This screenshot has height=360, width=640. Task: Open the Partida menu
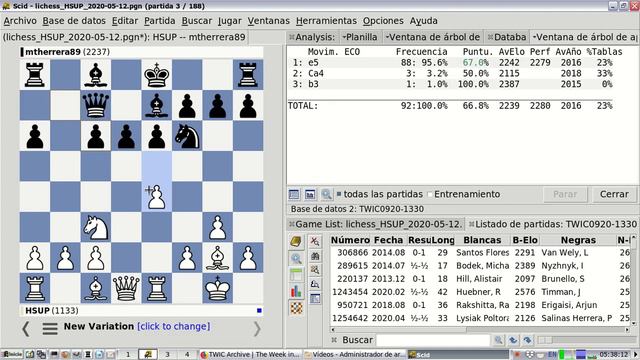[159, 20]
